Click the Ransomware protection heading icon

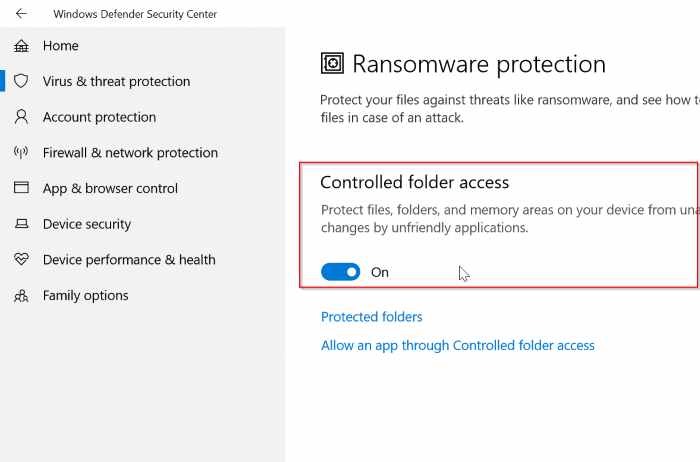tap(332, 64)
